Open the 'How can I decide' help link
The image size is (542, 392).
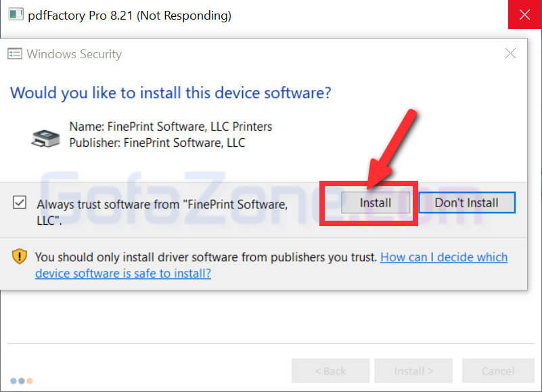(x=443, y=257)
